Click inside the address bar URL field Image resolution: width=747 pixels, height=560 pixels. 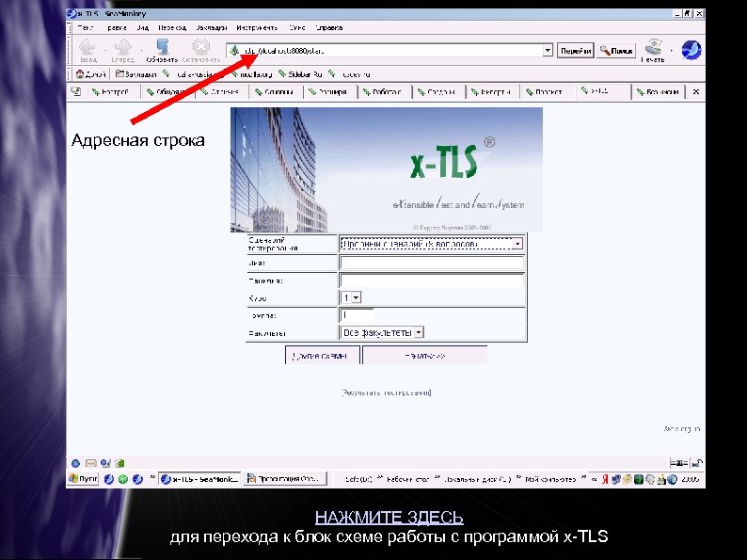(x=390, y=51)
